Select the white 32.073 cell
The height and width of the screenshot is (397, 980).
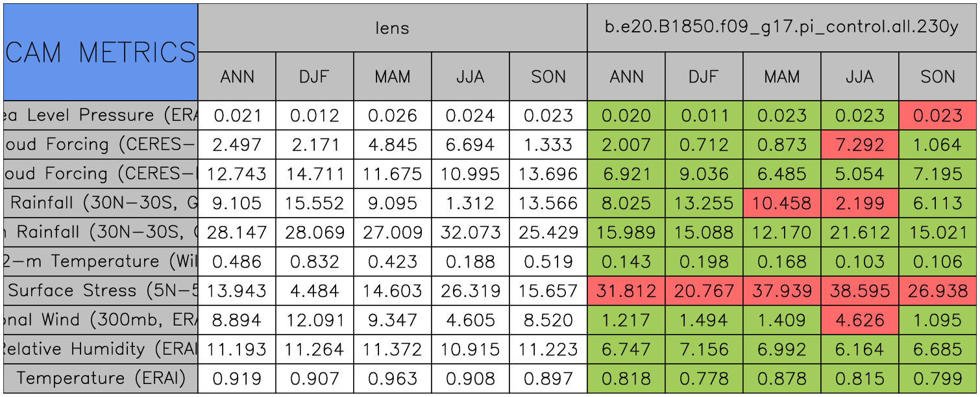pos(471,233)
